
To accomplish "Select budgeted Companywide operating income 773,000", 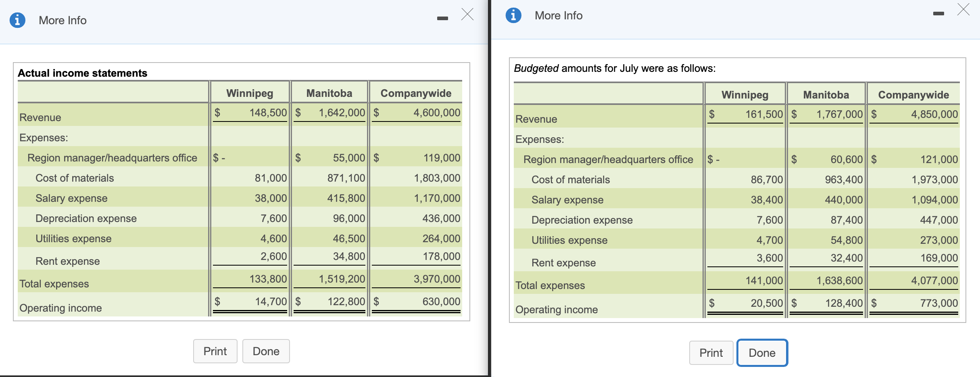I will click(939, 303).
